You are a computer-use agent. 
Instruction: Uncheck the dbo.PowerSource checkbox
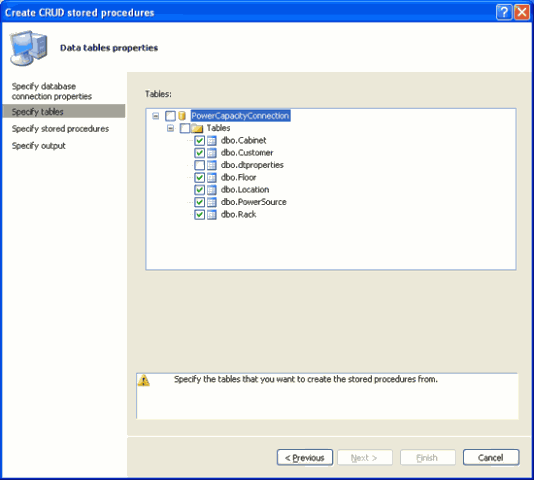200,202
